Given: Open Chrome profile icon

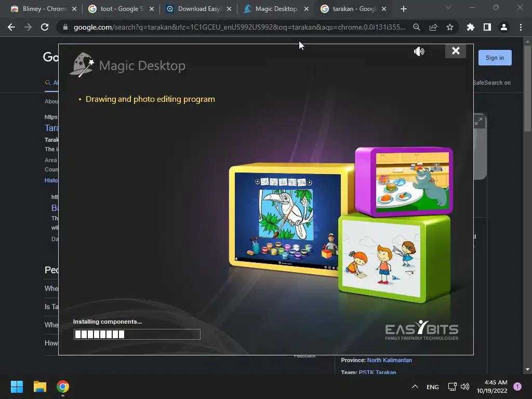Looking at the screenshot, I should coord(504,27).
